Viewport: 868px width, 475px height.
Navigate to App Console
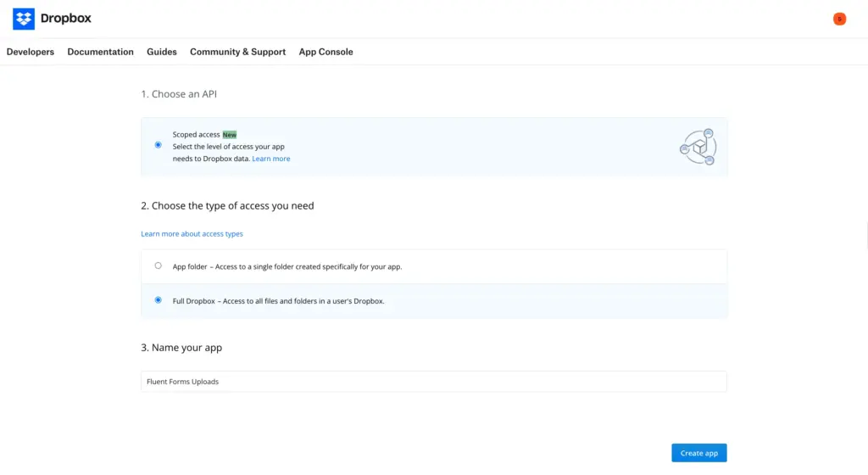point(325,52)
